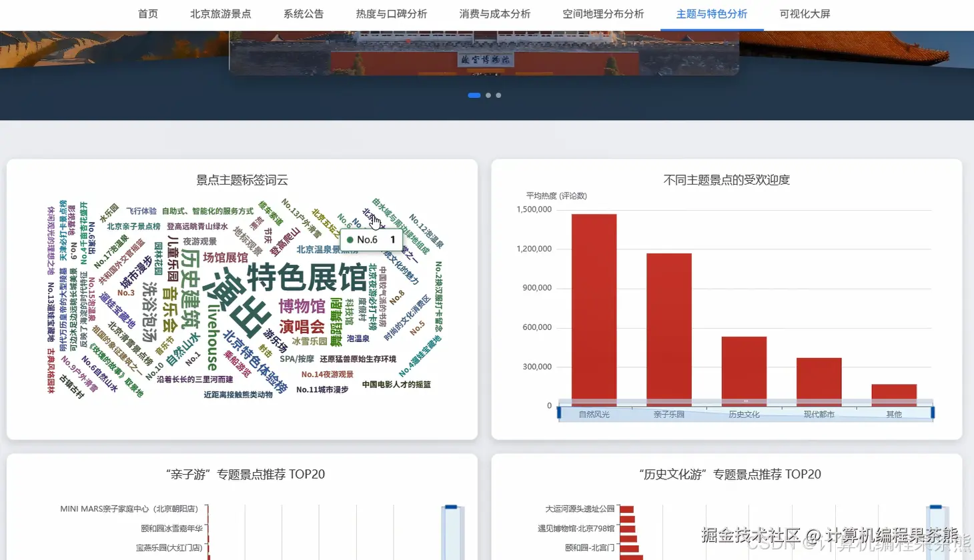Viewport: 974px width, 560px height.
Task: Click the 历史文化 axis label
Action: point(745,413)
